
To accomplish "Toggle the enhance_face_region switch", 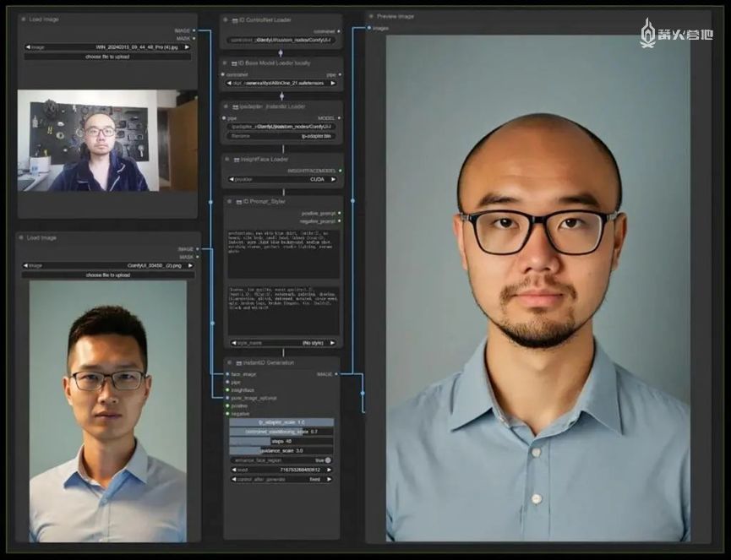I will point(327,460).
